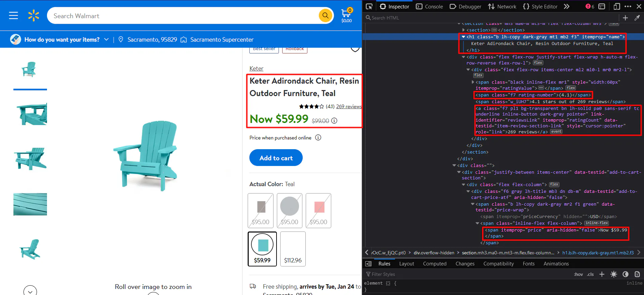Expand the span itemprop ratingValue node

click(x=473, y=82)
